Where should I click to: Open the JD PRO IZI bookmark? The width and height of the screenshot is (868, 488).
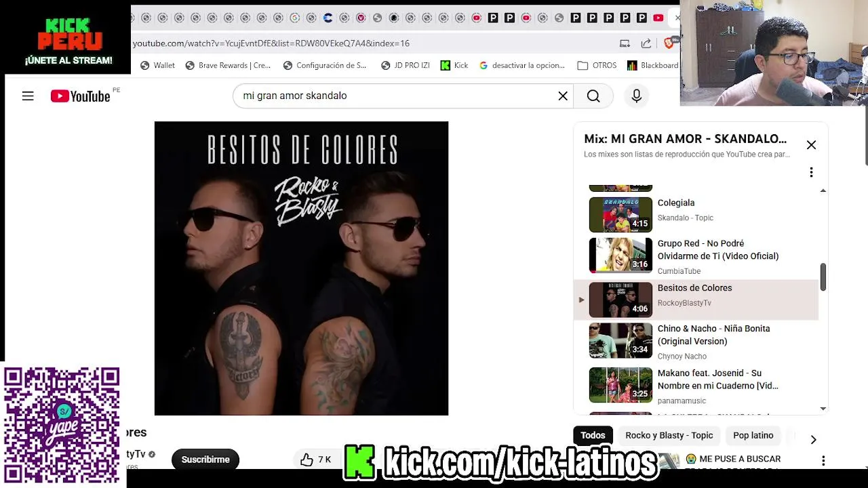(406, 66)
